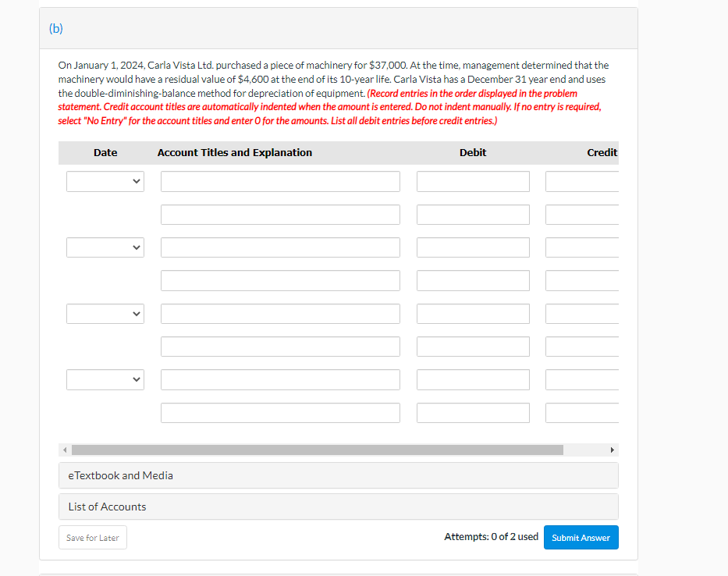Click first row Account Titles input field
Screen dimensions: 728x576
point(280,182)
